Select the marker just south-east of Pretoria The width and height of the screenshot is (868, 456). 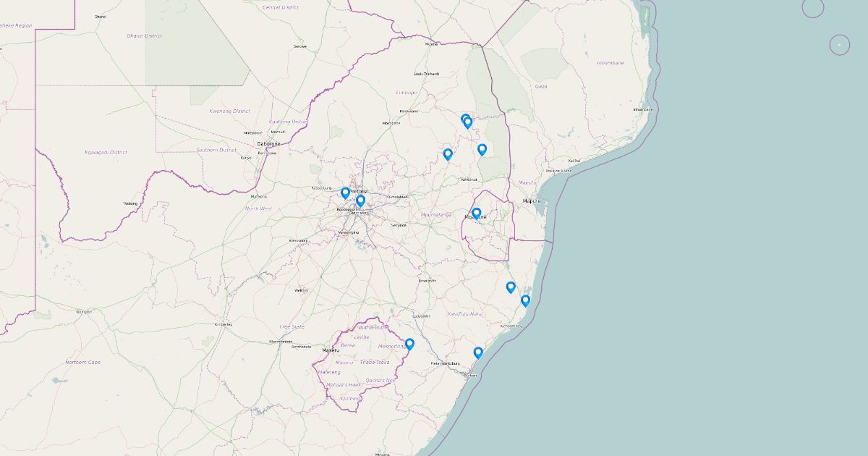(361, 200)
